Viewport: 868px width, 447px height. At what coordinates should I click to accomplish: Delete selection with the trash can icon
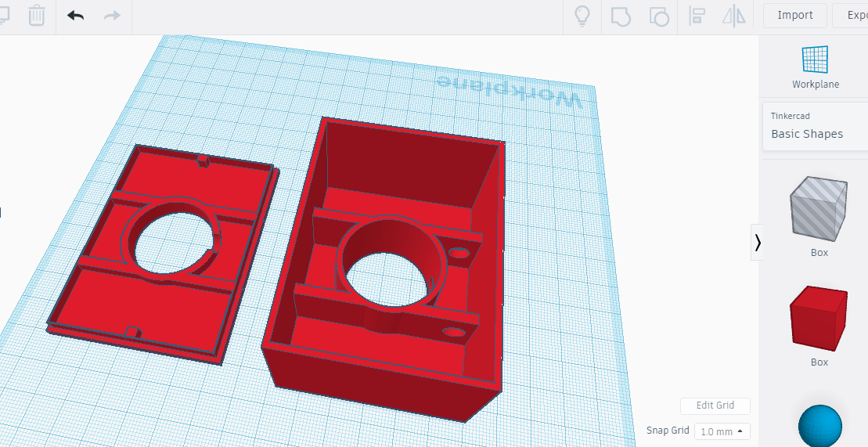(x=37, y=15)
